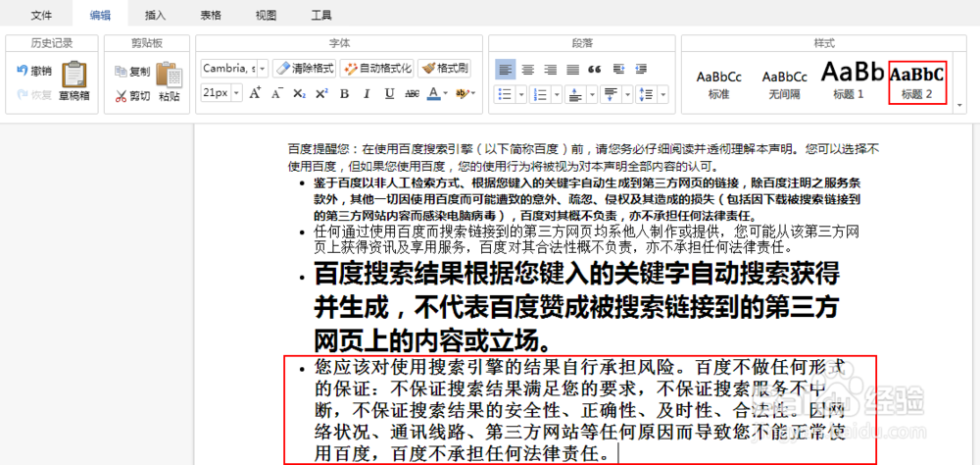Screen dimensions: 980x465
Task: Click the Redo (恢复) icon
Action: 22,95
